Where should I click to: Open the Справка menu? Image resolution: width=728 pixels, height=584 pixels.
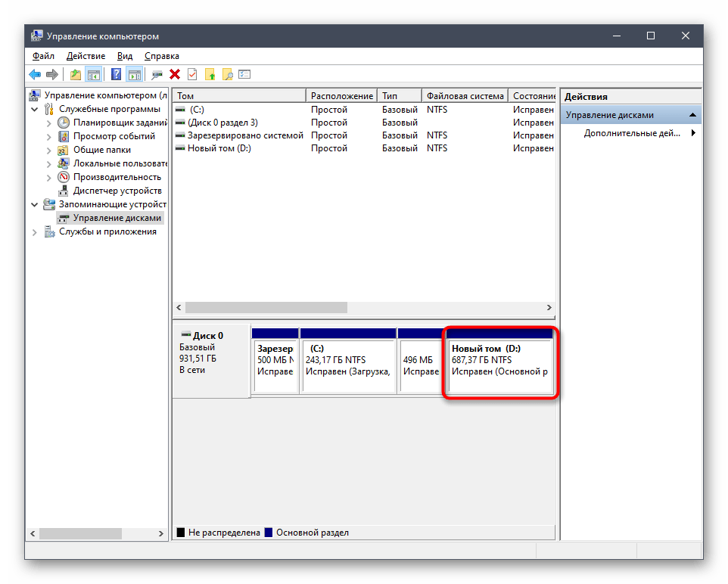click(x=161, y=56)
